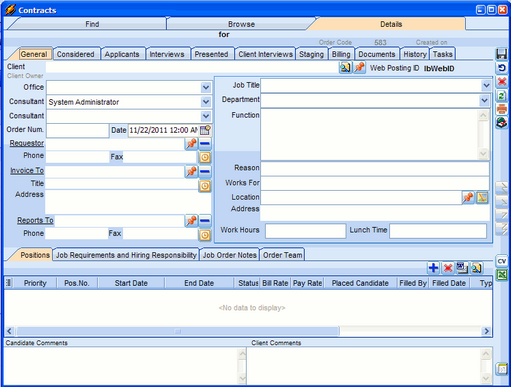
Task: Click the green Excel export icon
Action: click(502, 275)
